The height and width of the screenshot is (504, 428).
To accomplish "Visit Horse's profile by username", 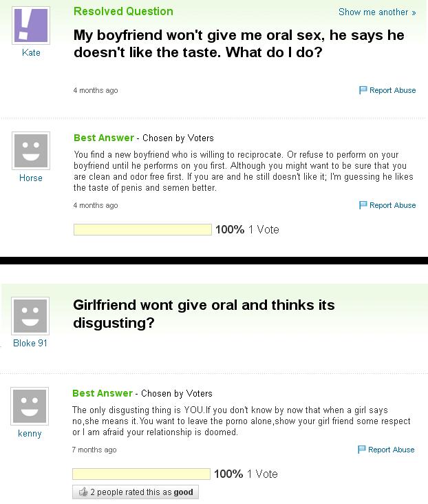I will point(31,178).
